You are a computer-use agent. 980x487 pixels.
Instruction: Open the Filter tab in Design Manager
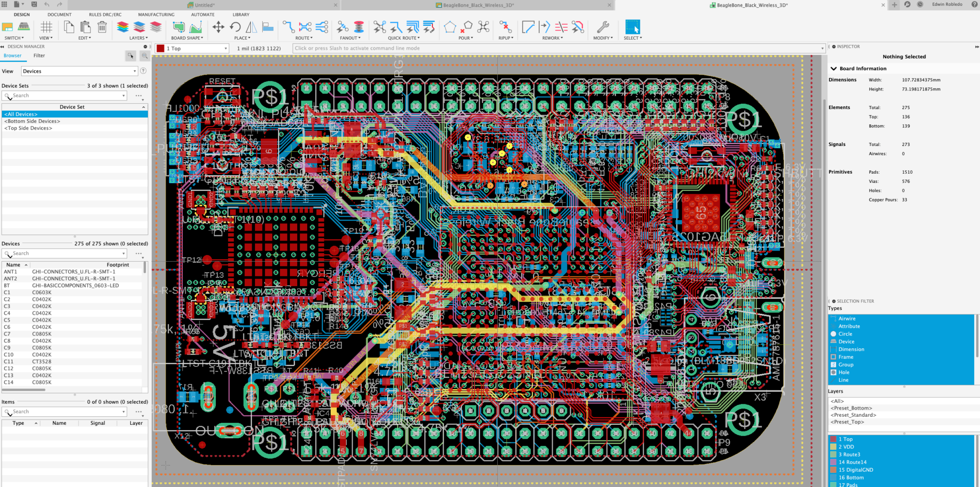point(39,55)
